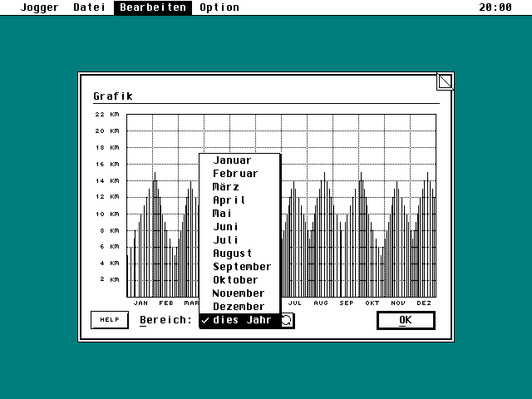The height and width of the screenshot is (399, 532).
Task: Click the Grafik dialog title
Action: 113,96
